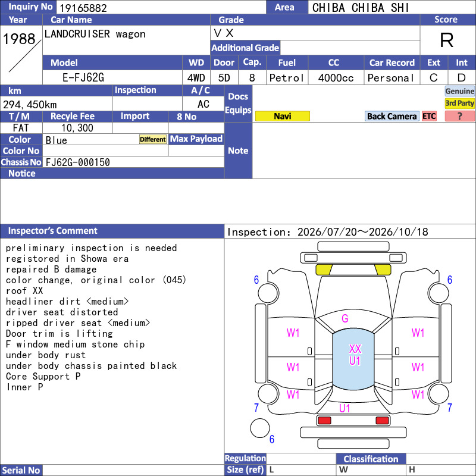Click the color value Blue

click(56, 140)
